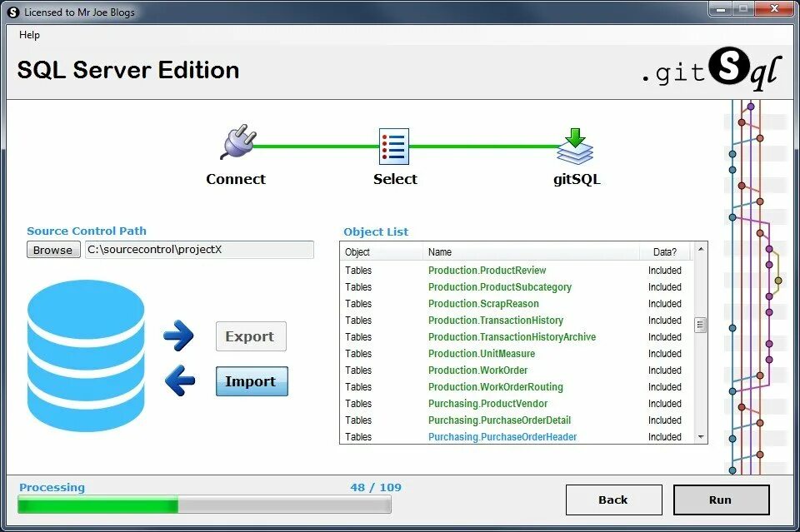Select the Production.TransactionHistoryArchive row
800x532 pixels.
[517, 337]
